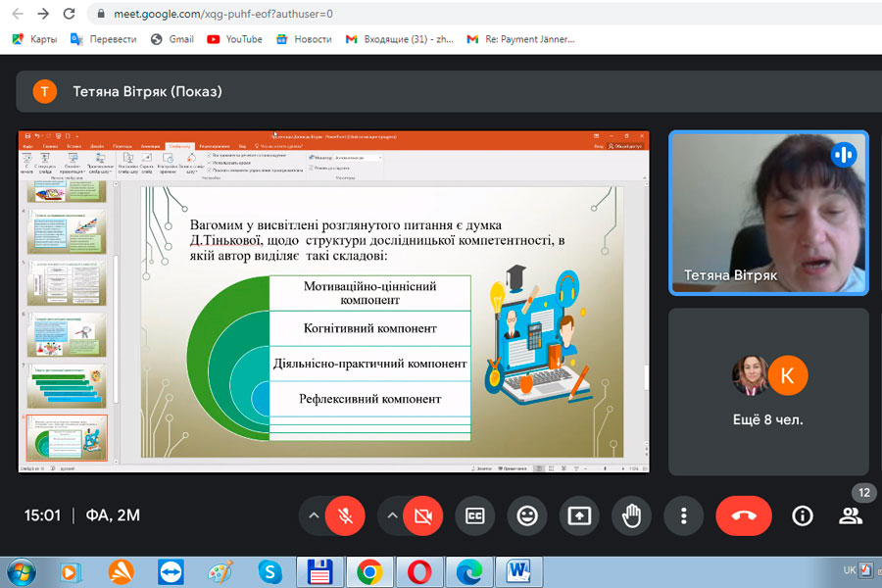Open the Карты bookmark
Image resolution: width=882 pixels, height=588 pixels.
pos(35,39)
